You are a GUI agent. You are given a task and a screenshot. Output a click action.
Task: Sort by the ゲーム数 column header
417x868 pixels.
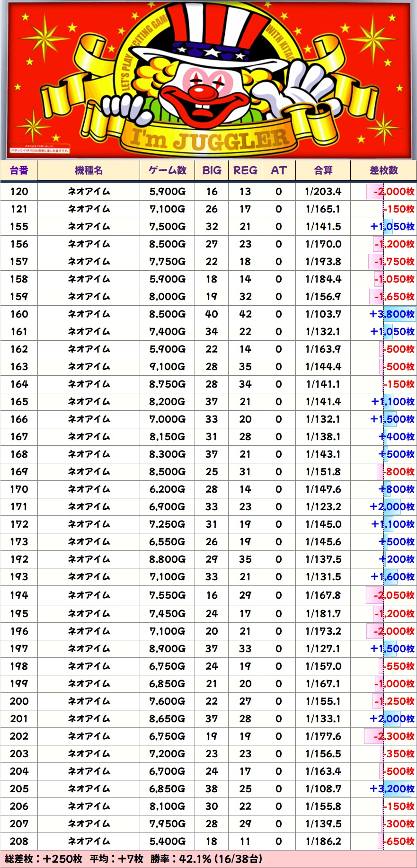pos(167,170)
